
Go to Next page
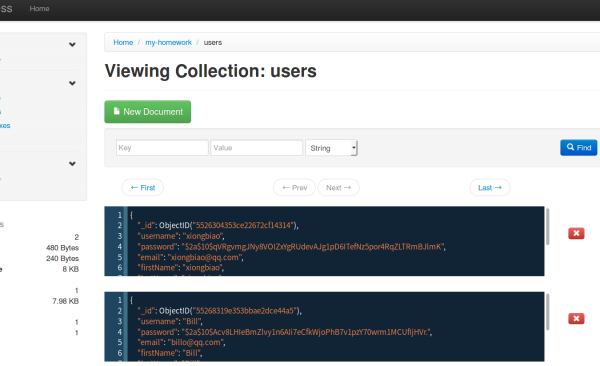click(339, 188)
